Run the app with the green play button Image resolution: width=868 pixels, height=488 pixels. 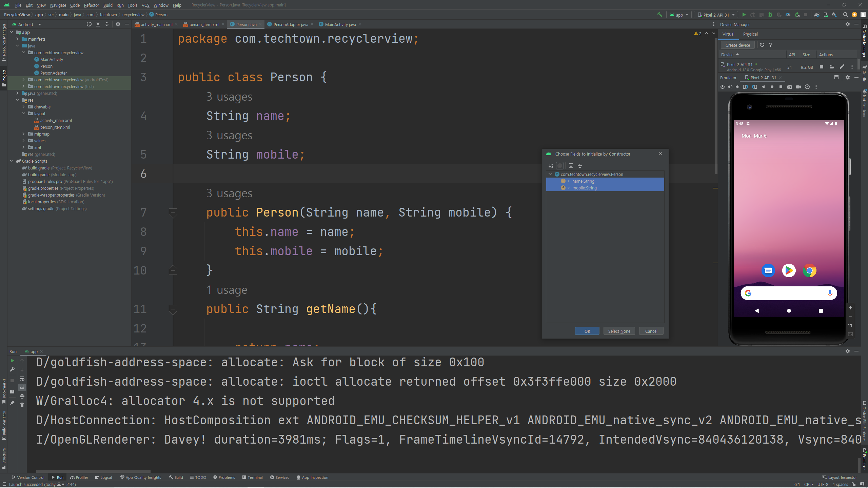(x=744, y=15)
